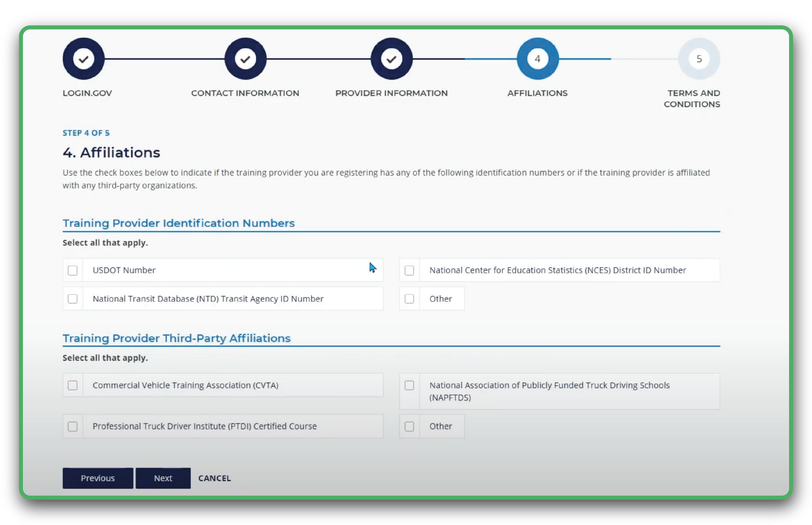Enable the NTD Transit Agency ID Number option

pyautogui.click(x=72, y=298)
